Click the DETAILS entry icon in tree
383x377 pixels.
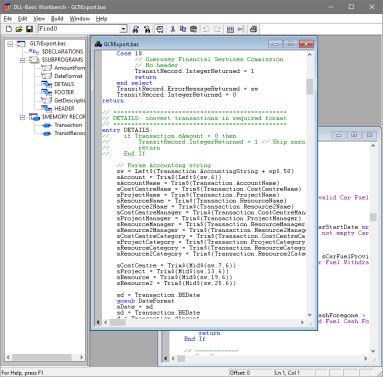(46, 84)
